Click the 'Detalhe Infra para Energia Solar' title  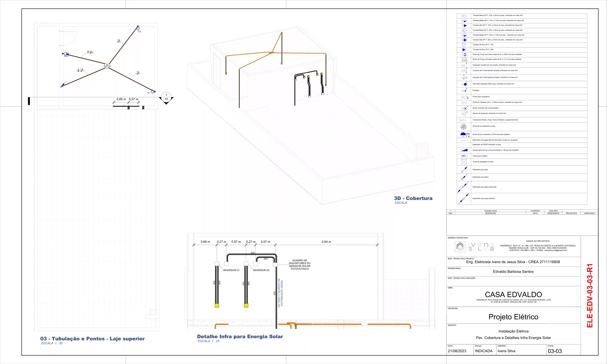click(x=240, y=337)
